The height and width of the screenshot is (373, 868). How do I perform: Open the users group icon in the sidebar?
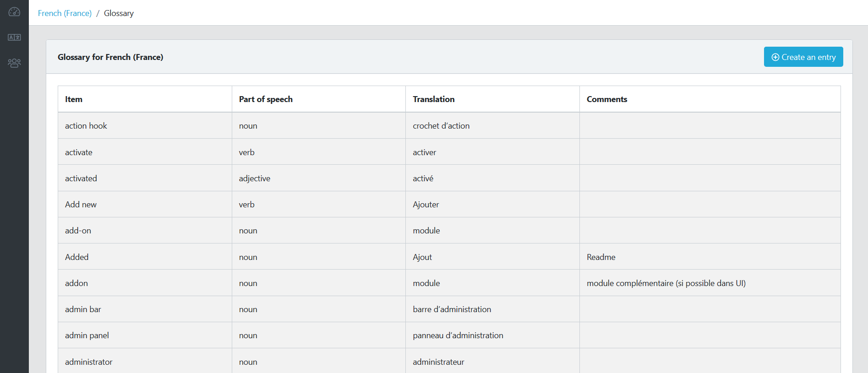(14, 63)
